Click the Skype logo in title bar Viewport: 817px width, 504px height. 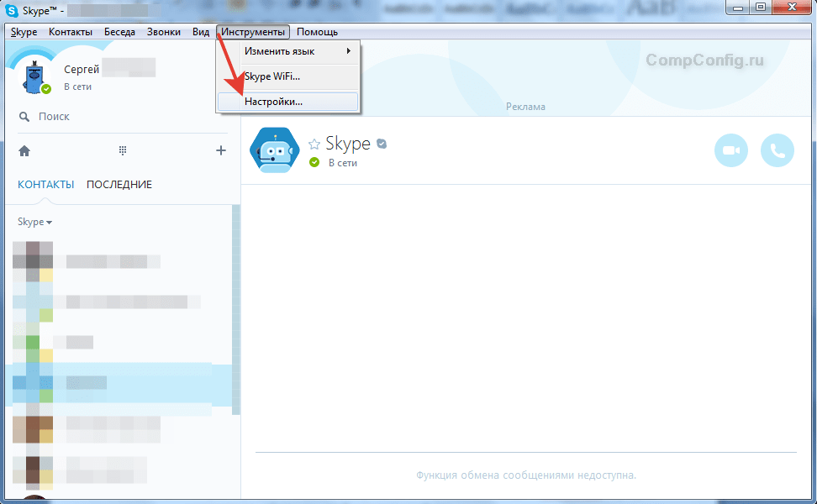pyautogui.click(x=12, y=10)
